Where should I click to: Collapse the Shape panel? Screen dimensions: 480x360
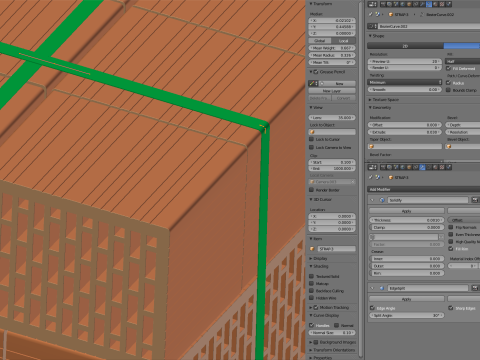click(x=370, y=36)
